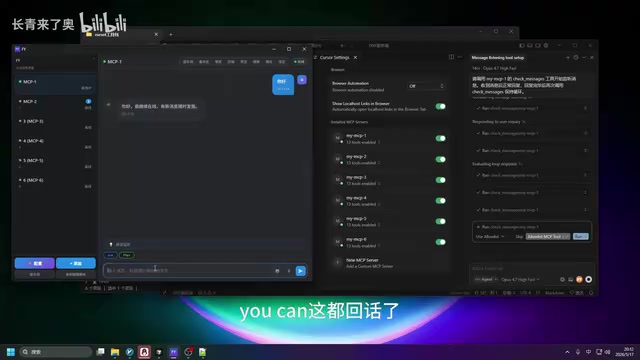Click the purple avatar icon beside the sent bubble
The image size is (640, 360).
click(x=302, y=80)
